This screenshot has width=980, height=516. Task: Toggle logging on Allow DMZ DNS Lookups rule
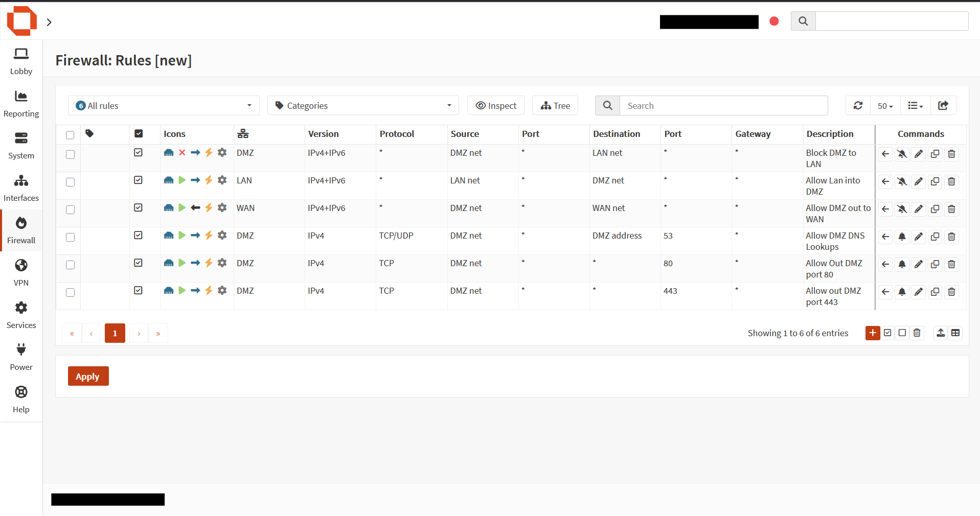click(902, 237)
